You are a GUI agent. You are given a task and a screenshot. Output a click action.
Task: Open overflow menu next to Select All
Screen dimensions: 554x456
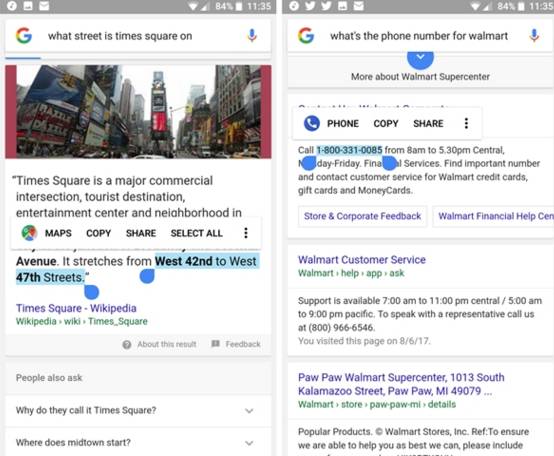click(x=246, y=233)
